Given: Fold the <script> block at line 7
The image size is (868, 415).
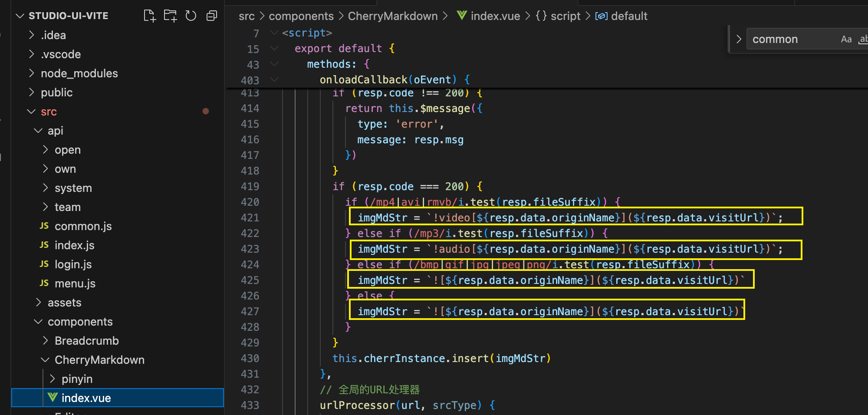Looking at the screenshot, I should click(274, 33).
